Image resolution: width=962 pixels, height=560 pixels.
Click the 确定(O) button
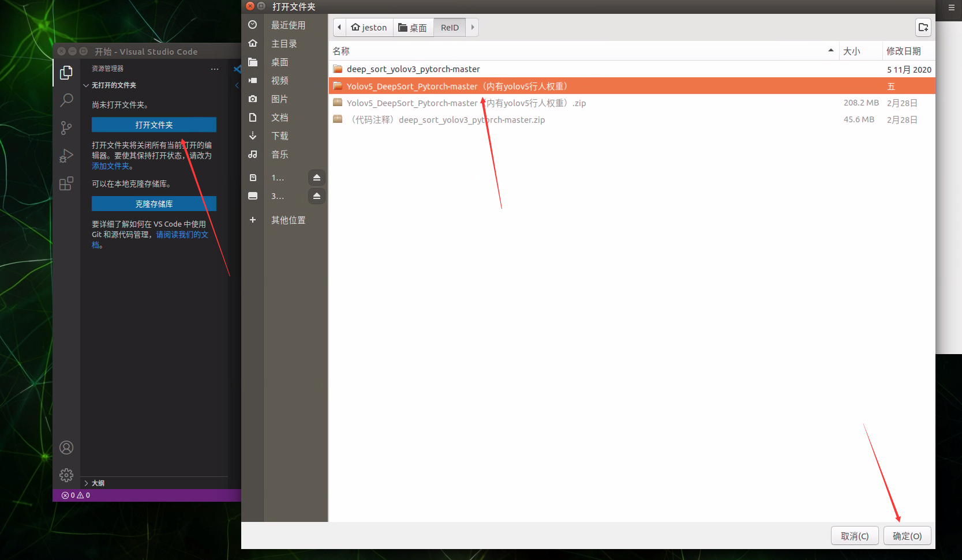[907, 536]
